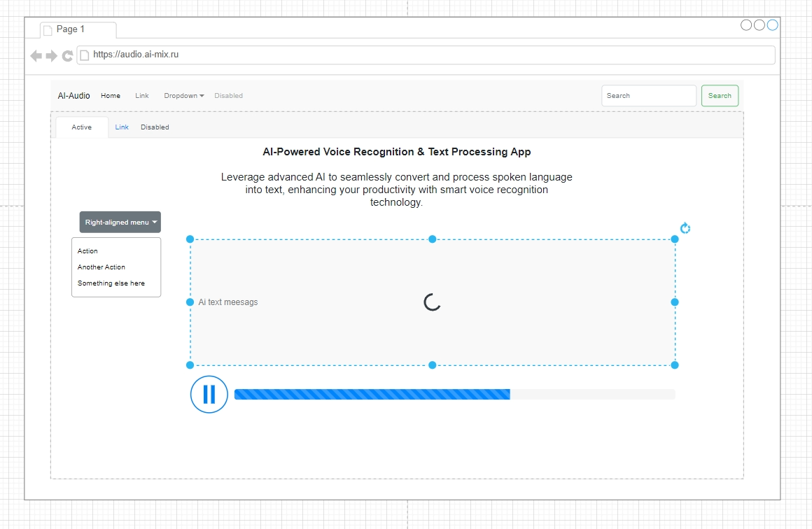The height and width of the screenshot is (529, 812).
Task: Click the Page 1 tab document icon
Action: 48,30
